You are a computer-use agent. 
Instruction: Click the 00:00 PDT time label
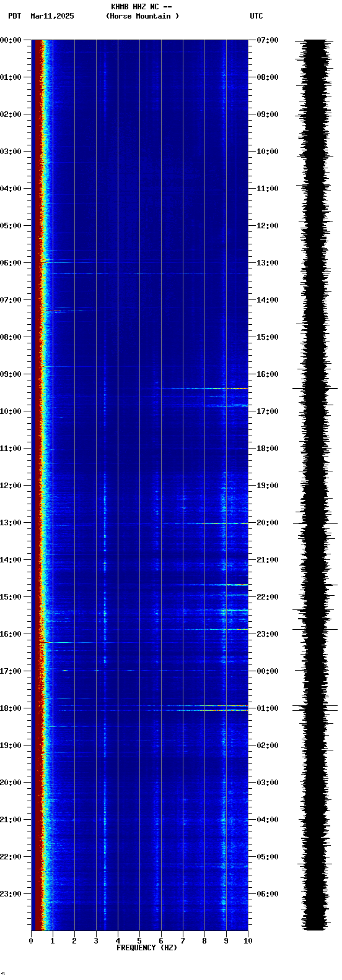point(11,40)
